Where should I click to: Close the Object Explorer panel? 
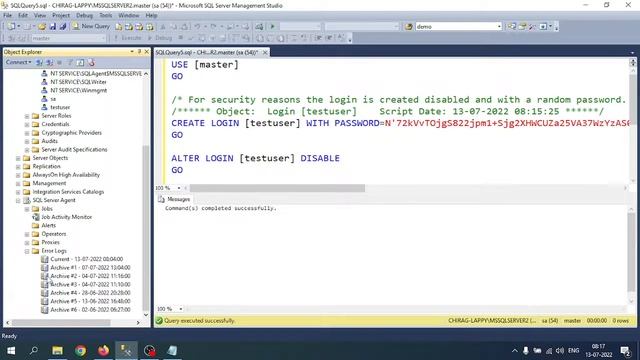[147, 52]
